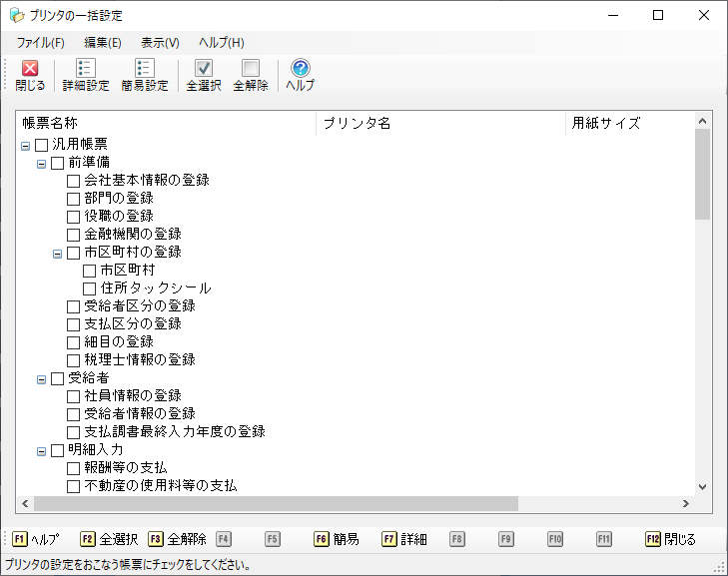Click the horizontal scrollbar thumb

click(x=270, y=504)
